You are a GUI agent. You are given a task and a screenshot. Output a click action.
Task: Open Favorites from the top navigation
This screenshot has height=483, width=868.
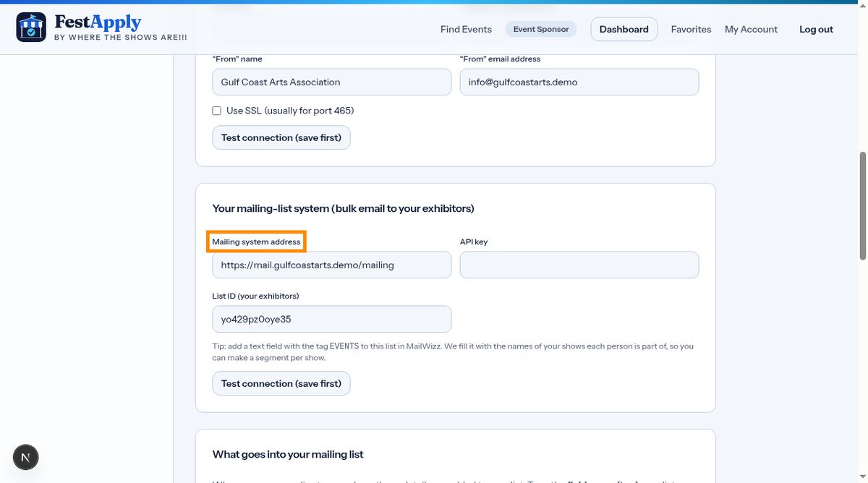click(x=691, y=30)
